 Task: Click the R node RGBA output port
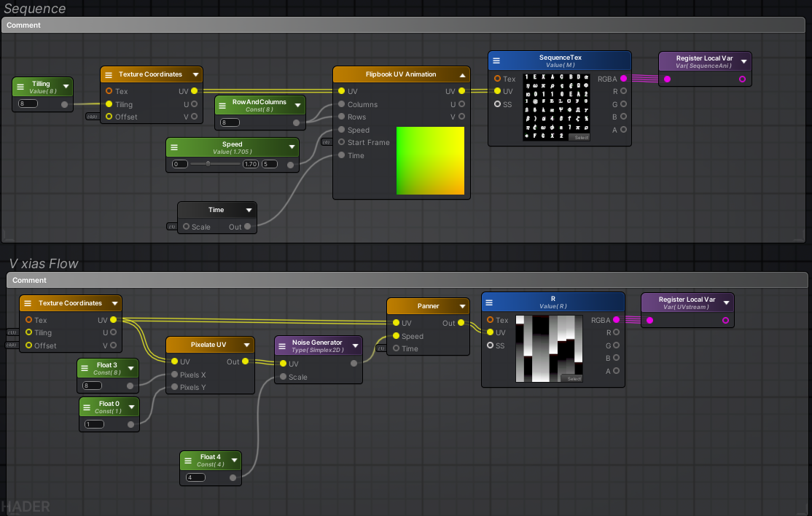coord(616,320)
